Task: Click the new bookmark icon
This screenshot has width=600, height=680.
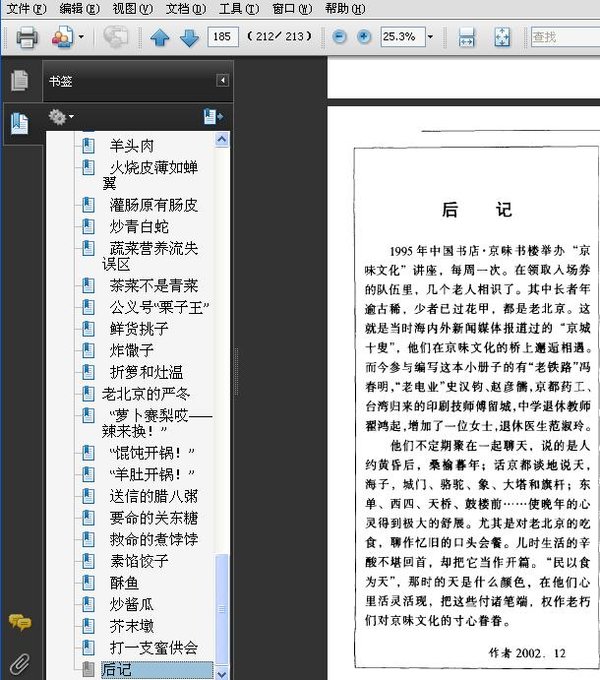Action: tap(213, 117)
